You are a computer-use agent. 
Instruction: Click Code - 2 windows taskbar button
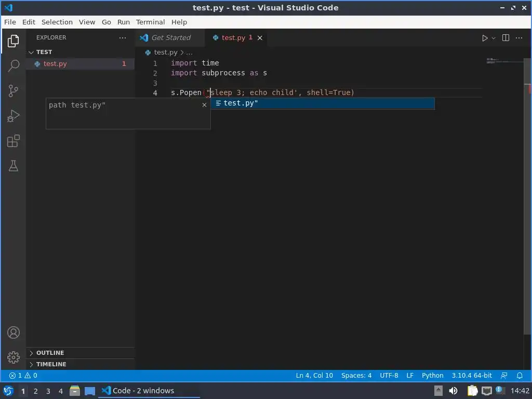(x=149, y=391)
